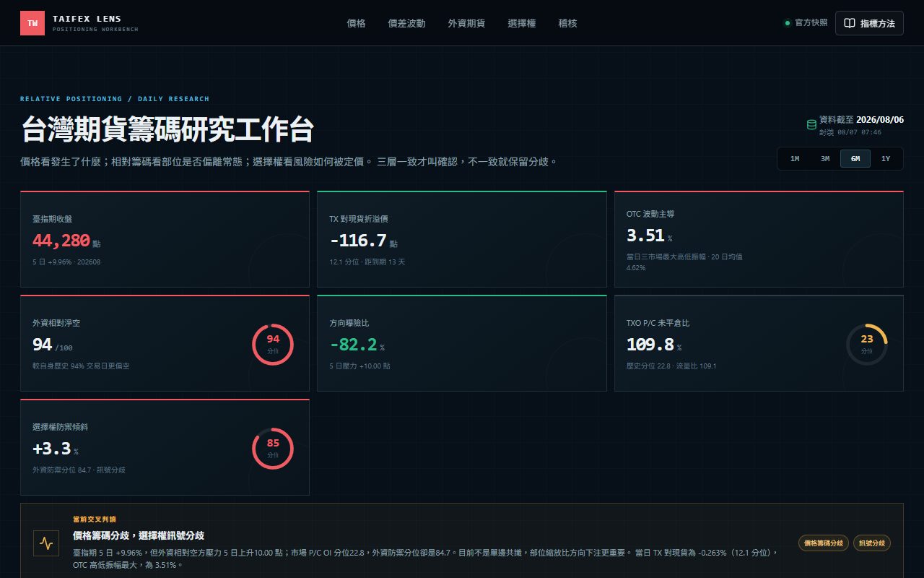The width and height of the screenshot is (924, 578).
Task: Click the 109.8 TXO P/C 未平倉比 value
Action: pos(650,345)
